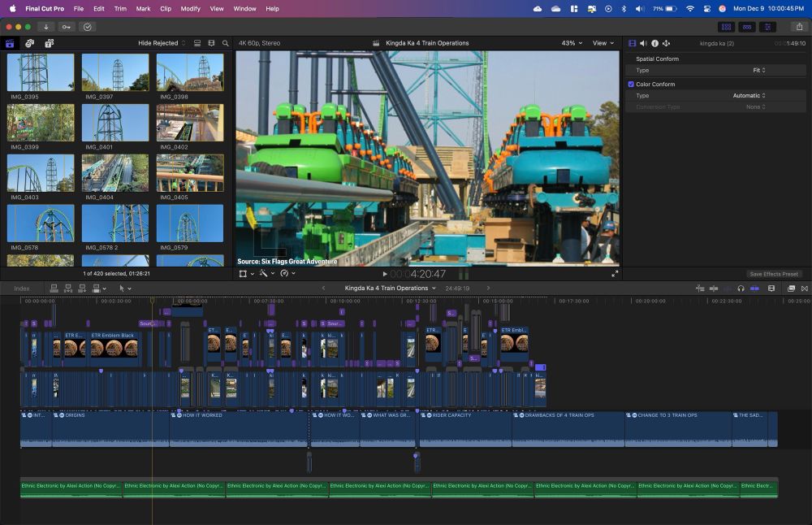Toggle the Inspector panel visibility

(x=767, y=27)
